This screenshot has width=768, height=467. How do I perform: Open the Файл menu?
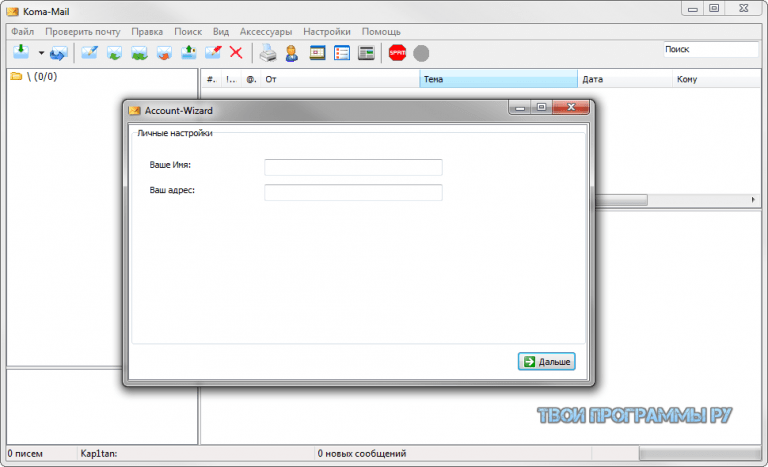tap(23, 31)
